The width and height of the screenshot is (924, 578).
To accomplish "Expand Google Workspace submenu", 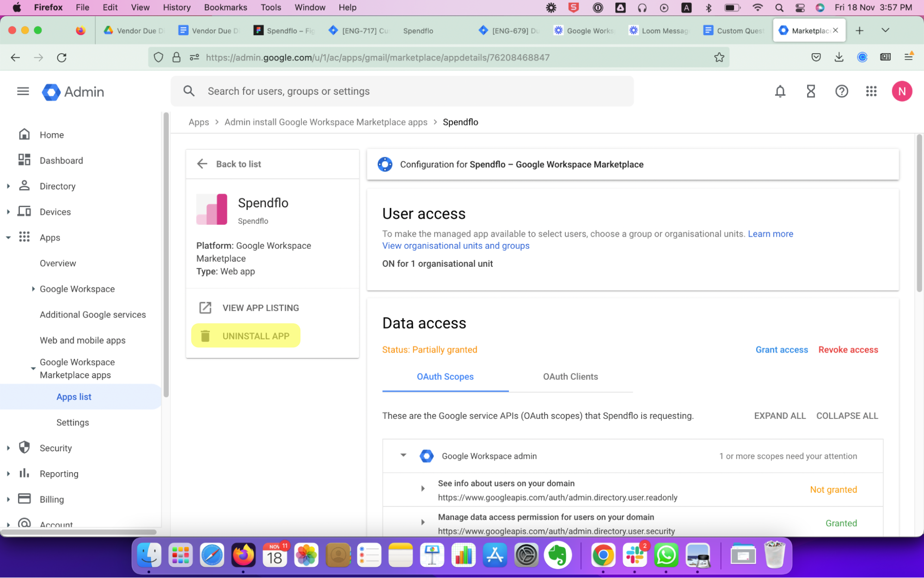I will click(33, 289).
